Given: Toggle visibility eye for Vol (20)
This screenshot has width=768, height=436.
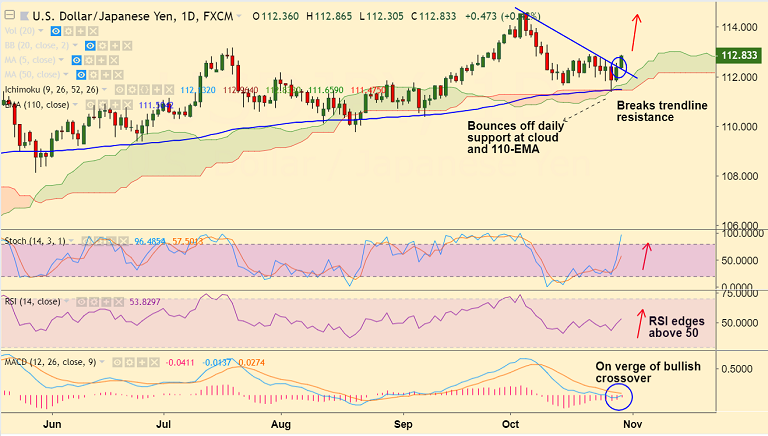Looking at the screenshot, I should 56,31.
